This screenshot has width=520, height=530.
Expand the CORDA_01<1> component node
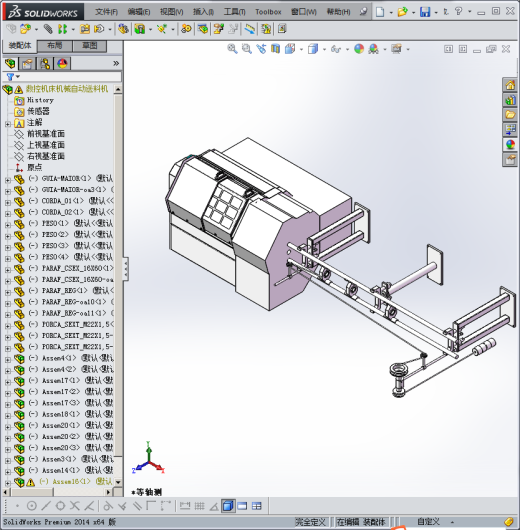[x=8, y=203]
